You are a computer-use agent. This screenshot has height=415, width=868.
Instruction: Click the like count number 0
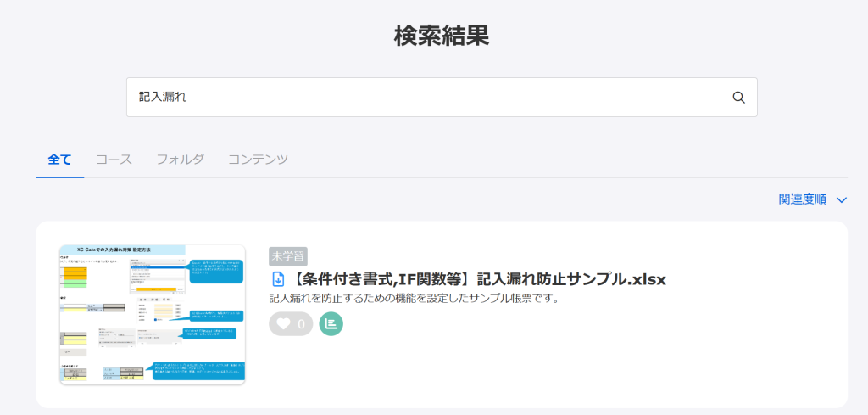(301, 324)
